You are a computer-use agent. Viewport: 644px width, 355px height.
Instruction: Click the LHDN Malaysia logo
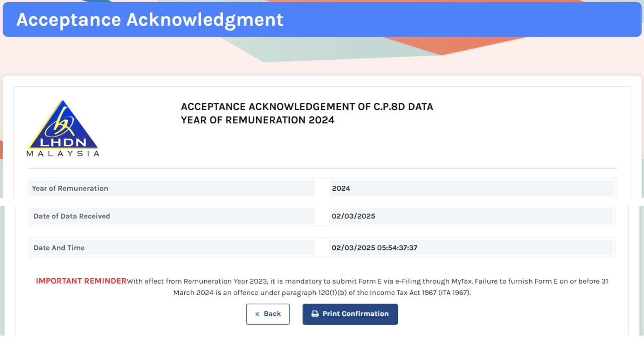63,128
